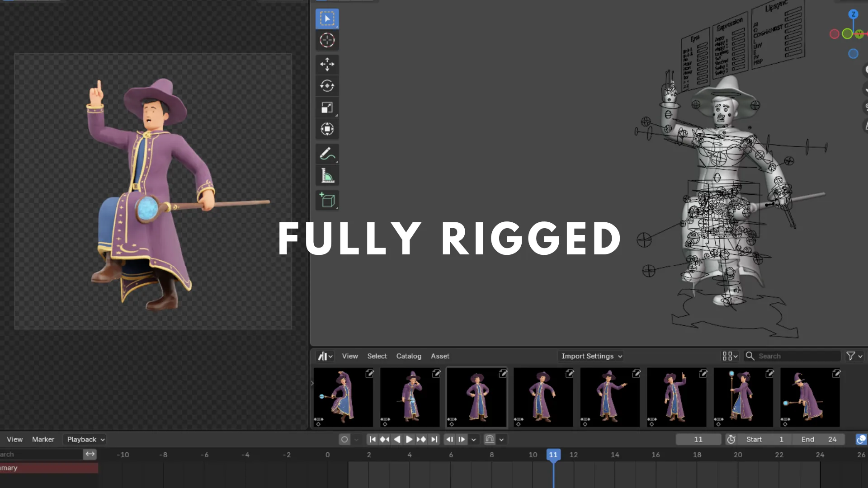The image size is (868, 488).
Task: Jump to next keyframe
Action: (421, 439)
